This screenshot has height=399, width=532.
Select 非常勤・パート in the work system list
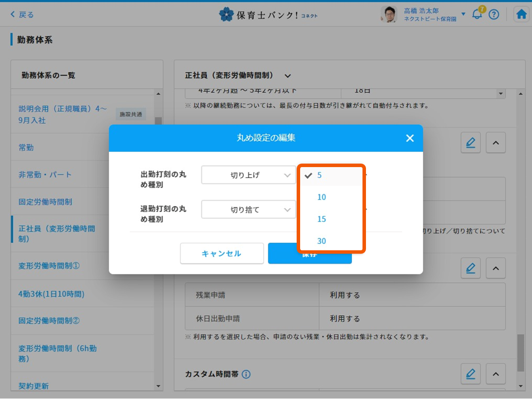pos(45,175)
